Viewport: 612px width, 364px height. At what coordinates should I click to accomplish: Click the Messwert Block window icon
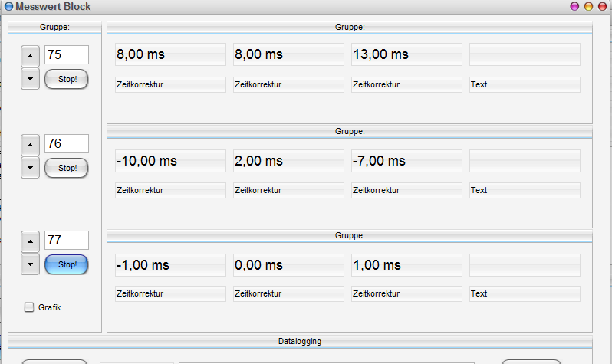pos(7,6)
